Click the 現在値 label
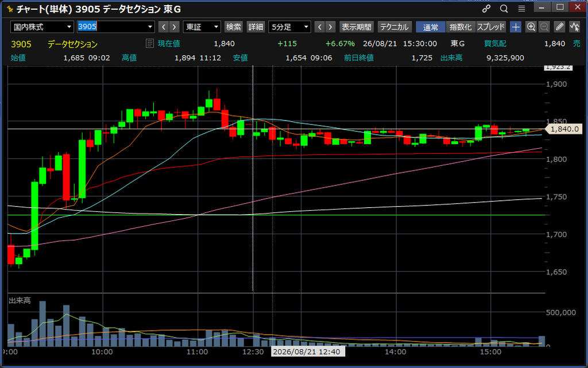The image size is (588, 368). pos(169,44)
